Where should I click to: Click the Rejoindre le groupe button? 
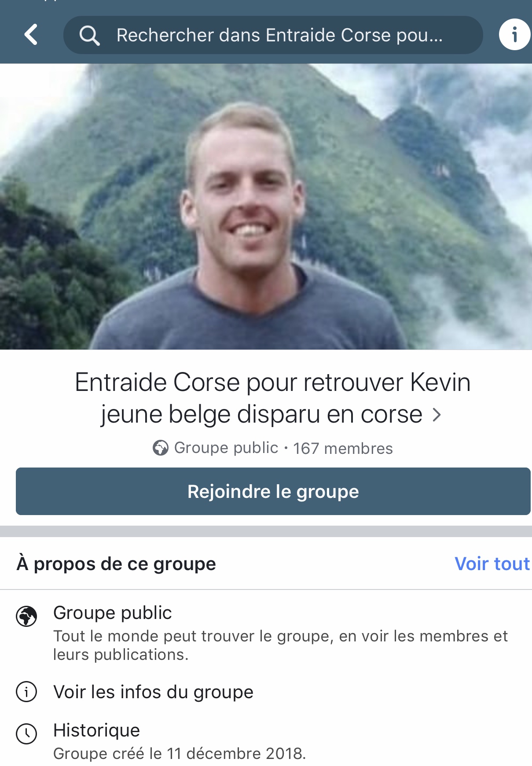273,491
